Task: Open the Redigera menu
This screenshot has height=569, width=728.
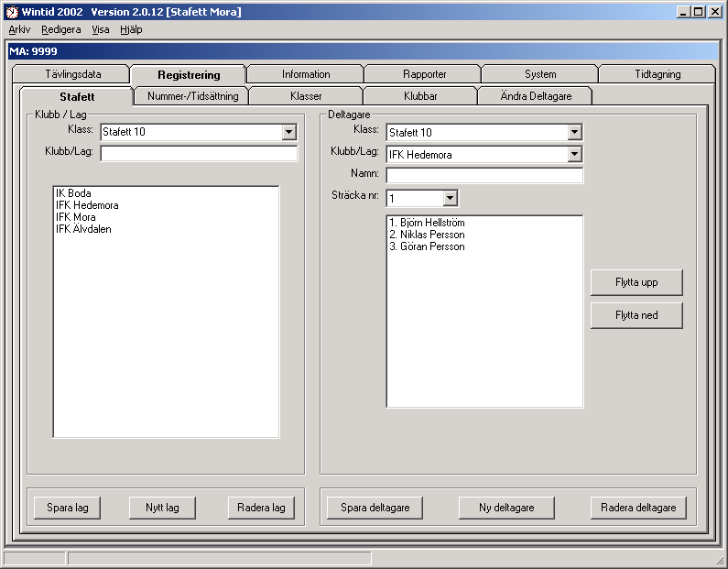Action: tap(60, 29)
